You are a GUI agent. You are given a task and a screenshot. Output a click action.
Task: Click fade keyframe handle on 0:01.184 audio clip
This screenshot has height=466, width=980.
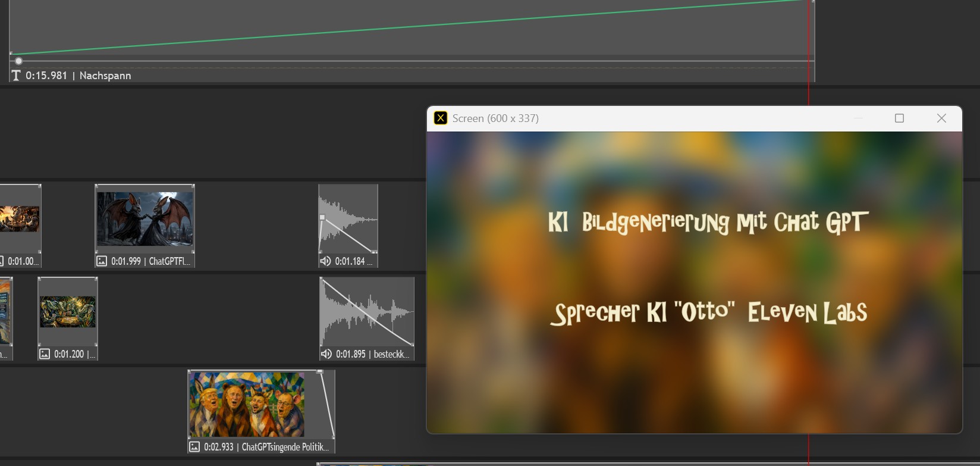point(322,217)
